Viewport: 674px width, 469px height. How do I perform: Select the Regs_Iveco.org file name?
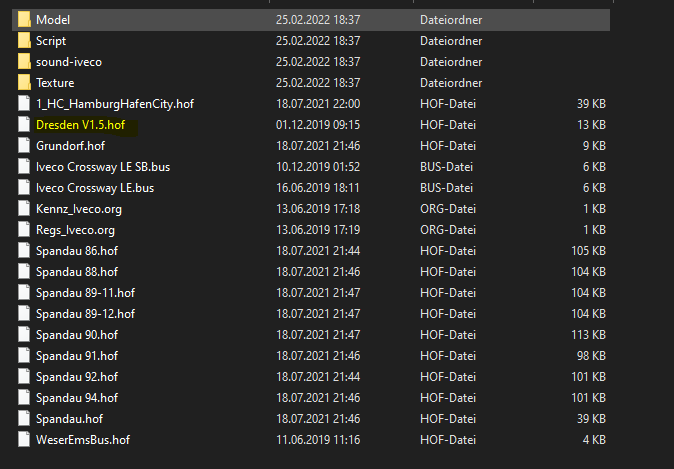click(75, 229)
